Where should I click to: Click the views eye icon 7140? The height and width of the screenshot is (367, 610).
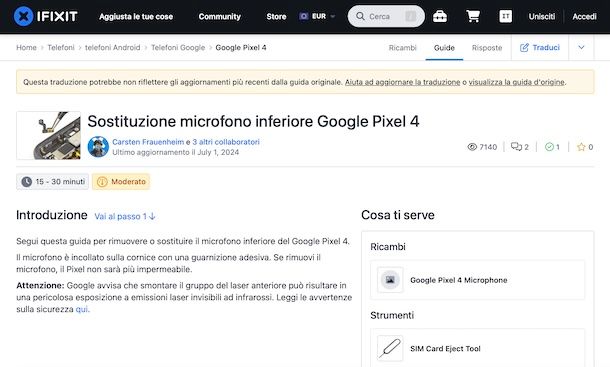472,147
